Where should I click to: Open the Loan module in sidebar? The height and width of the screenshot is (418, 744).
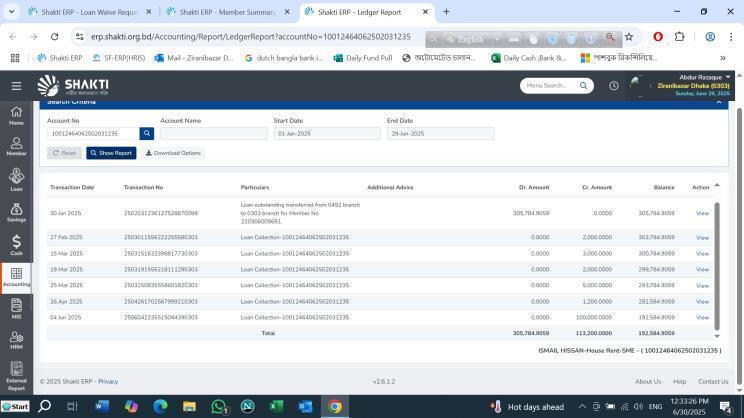[16, 181]
